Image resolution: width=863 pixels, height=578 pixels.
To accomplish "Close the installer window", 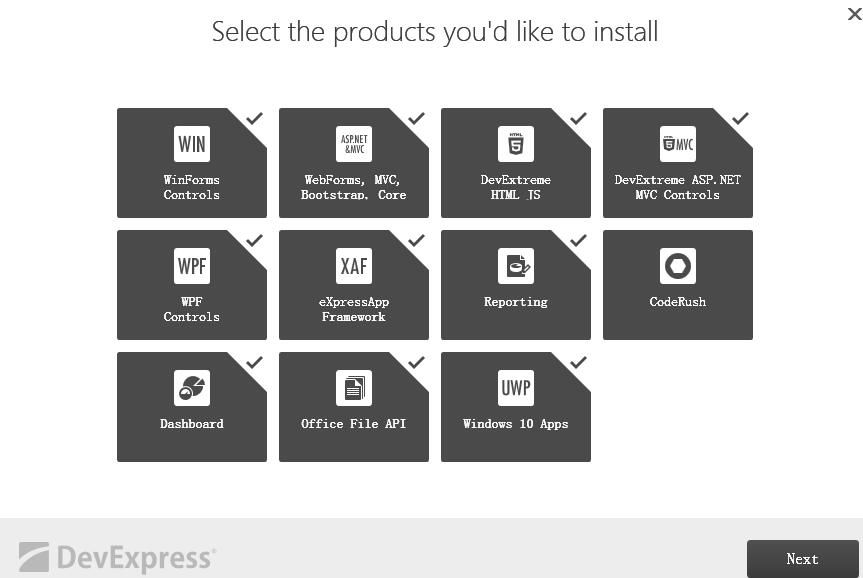I will point(855,14).
